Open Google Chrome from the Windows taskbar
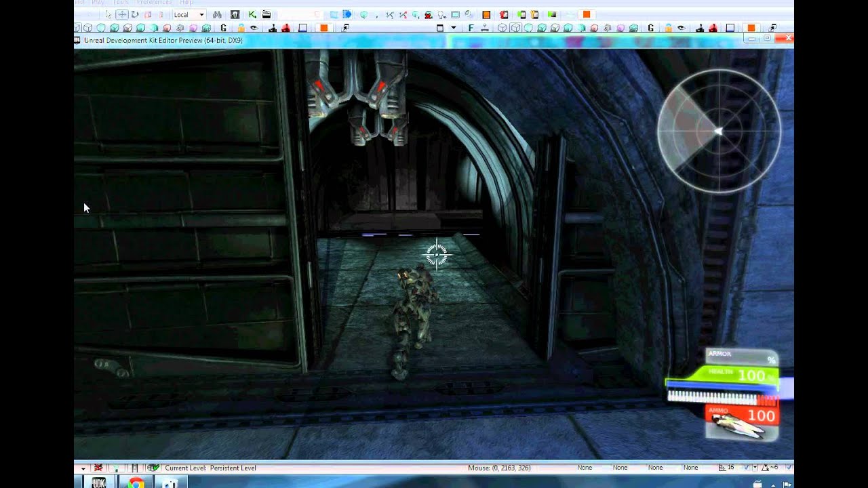 coord(135,483)
